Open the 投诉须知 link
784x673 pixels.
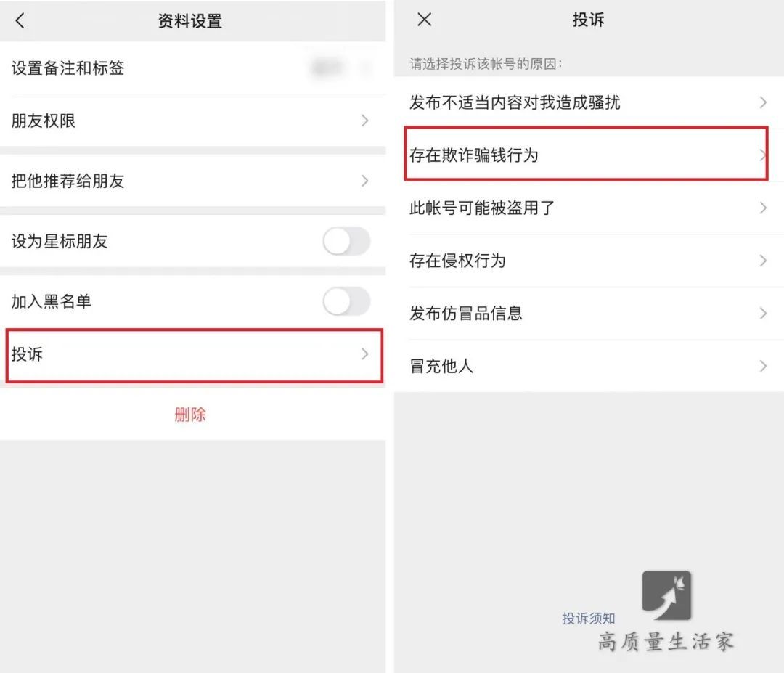588,619
